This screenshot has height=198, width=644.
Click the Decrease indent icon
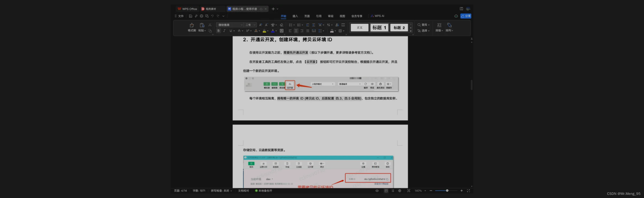click(x=308, y=25)
